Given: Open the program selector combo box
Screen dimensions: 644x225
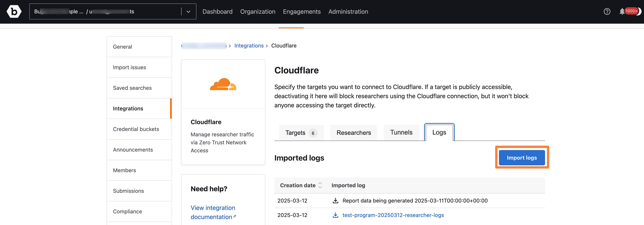Looking at the screenshot, I should point(113,11).
